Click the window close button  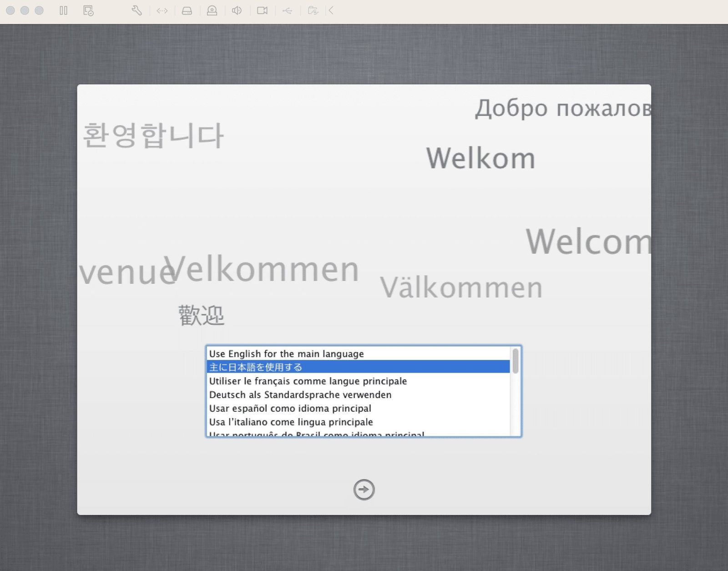(10, 10)
